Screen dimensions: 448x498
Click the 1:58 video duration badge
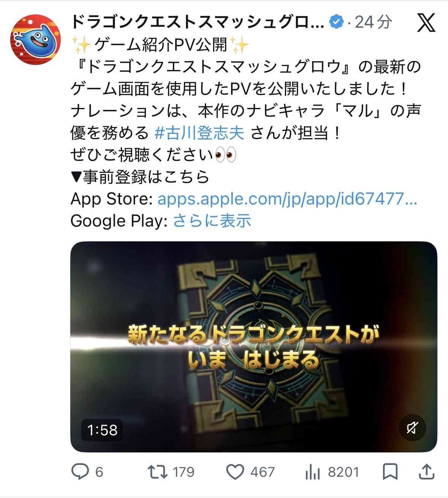coord(102,430)
